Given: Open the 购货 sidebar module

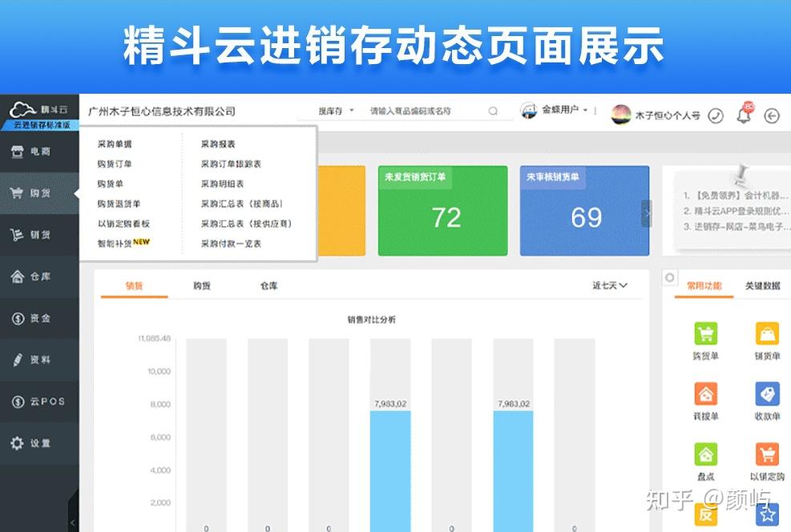Looking at the screenshot, I should [x=39, y=193].
